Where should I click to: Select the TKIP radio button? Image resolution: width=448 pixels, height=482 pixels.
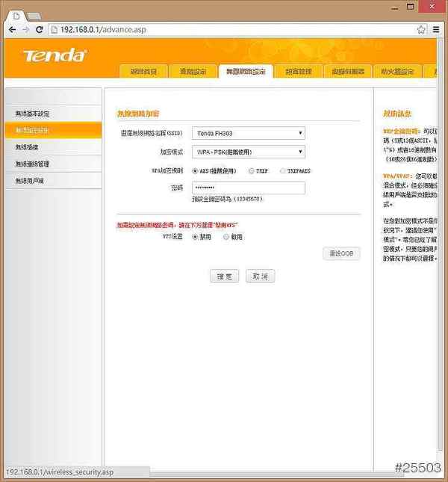(x=252, y=171)
